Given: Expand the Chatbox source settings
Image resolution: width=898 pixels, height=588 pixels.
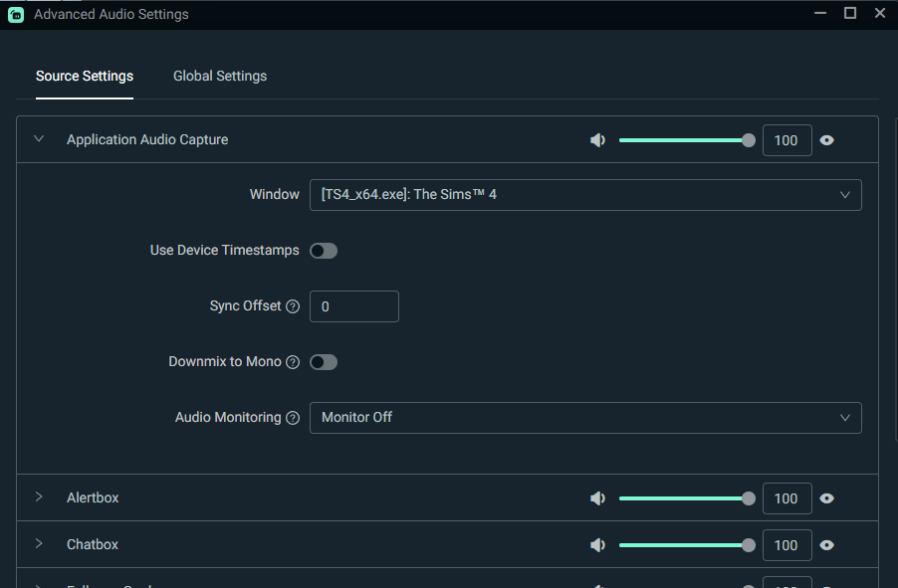Looking at the screenshot, I should (x=39, y=543).
